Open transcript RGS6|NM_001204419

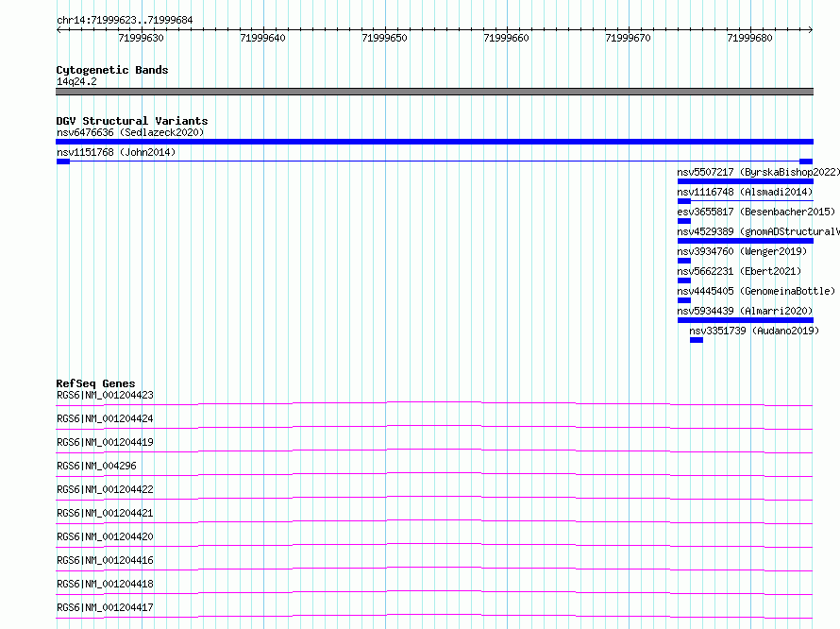pyautogui.click(x=105, y=442)
